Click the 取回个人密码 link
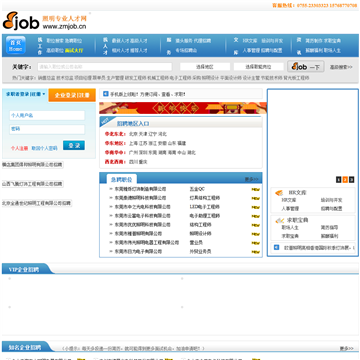The image size is (360, 360). [x=44, y=148]
